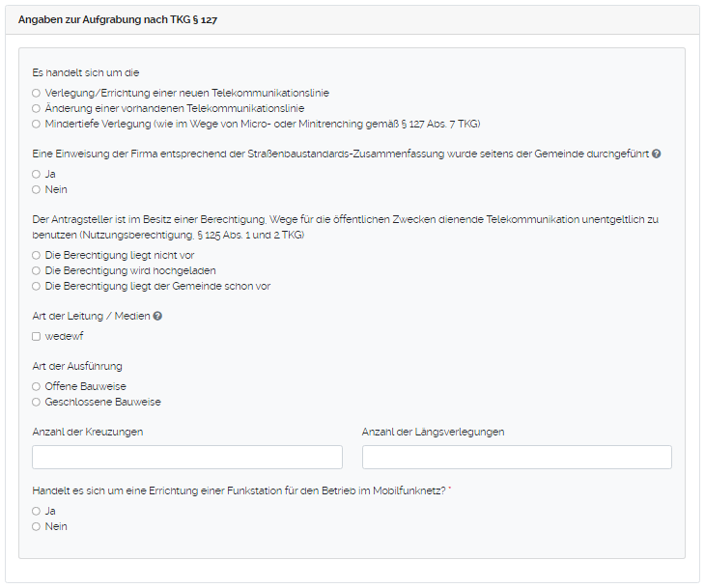Tick the wedewf checkbox
705x588 pixels.
pos(36,336)
